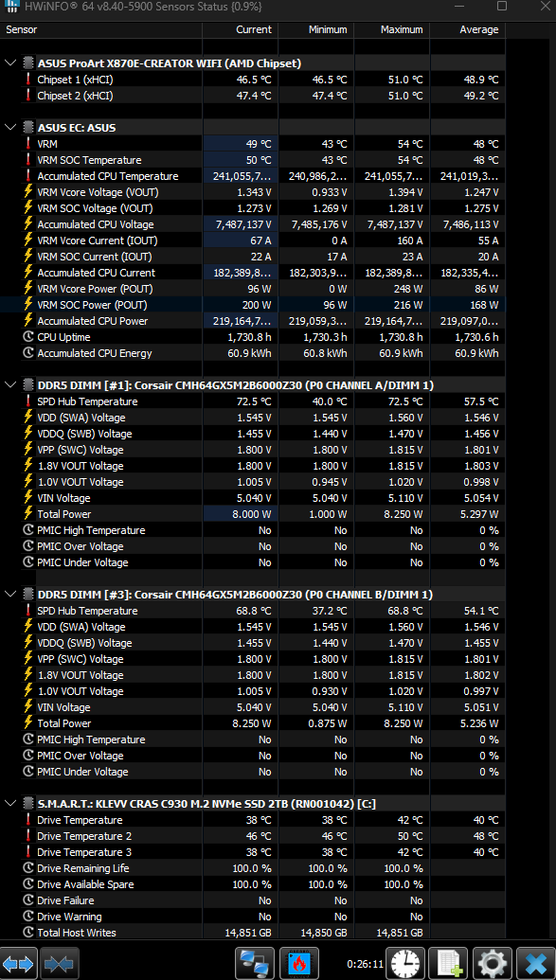Select VRM Vcore Voltage (VOUT) row
This screenshot has height=980, width=556.
point(253,192)
